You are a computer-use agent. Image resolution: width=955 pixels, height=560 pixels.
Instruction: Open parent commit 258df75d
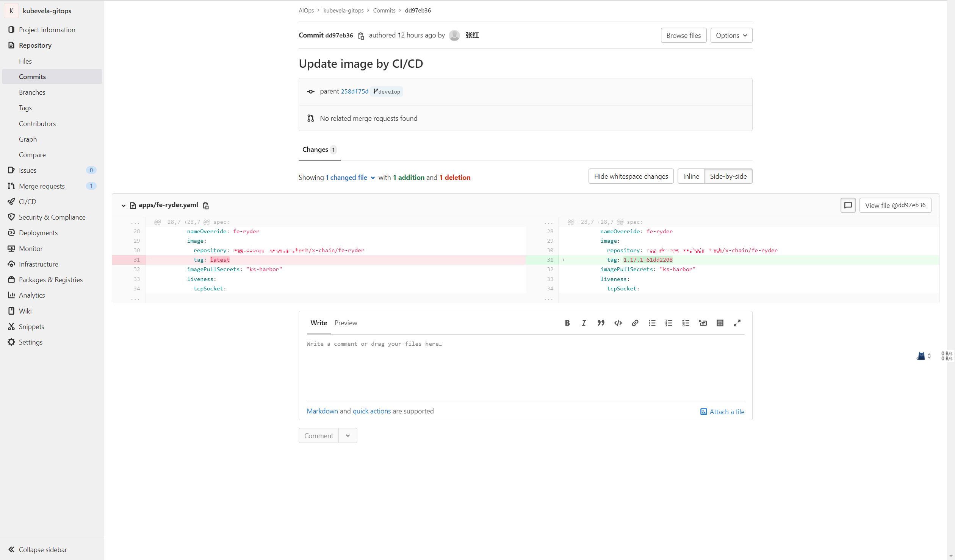(354, 91)
